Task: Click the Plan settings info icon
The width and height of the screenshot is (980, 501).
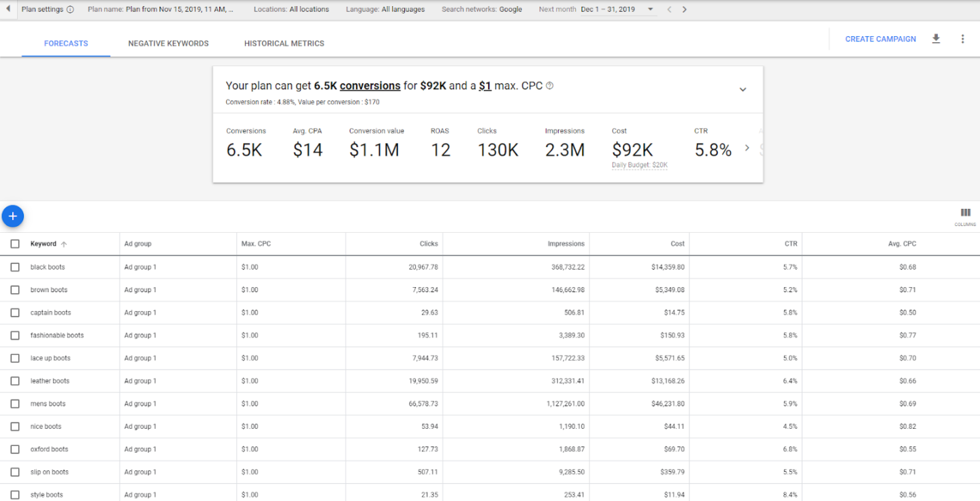Action: coord(70,10)
